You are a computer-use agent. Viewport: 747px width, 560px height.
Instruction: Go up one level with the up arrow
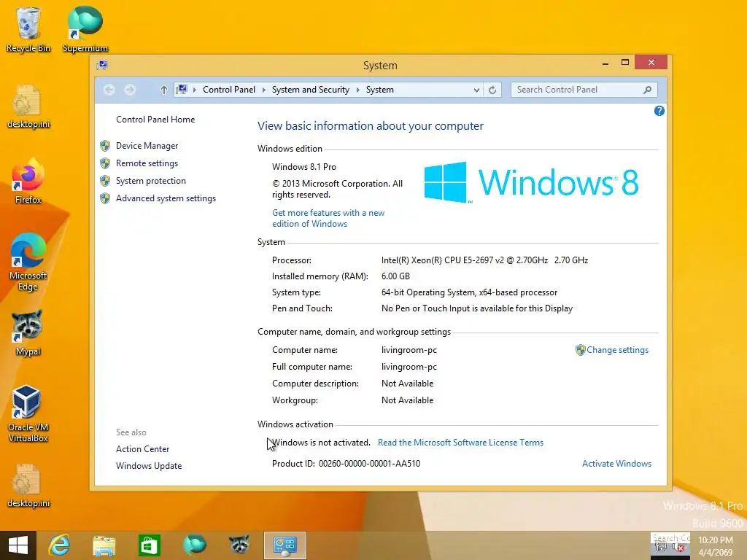[x=164, y=90]
